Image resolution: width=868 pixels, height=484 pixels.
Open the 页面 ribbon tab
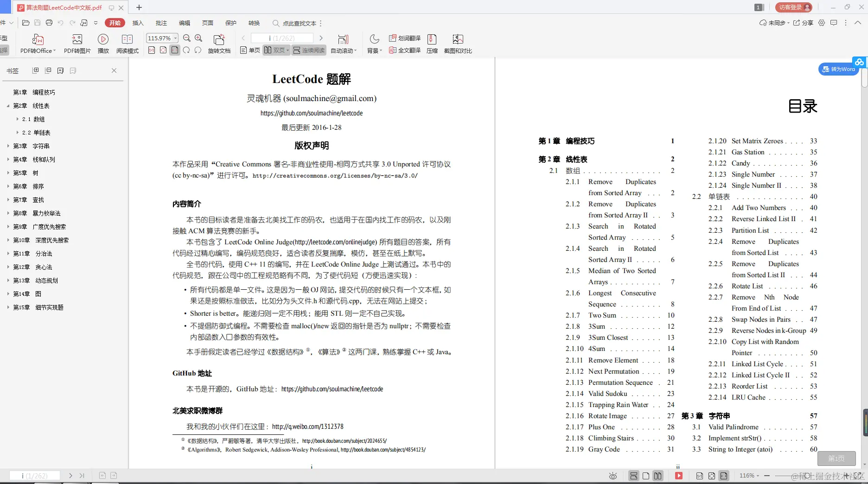click(x=207, y=23)
